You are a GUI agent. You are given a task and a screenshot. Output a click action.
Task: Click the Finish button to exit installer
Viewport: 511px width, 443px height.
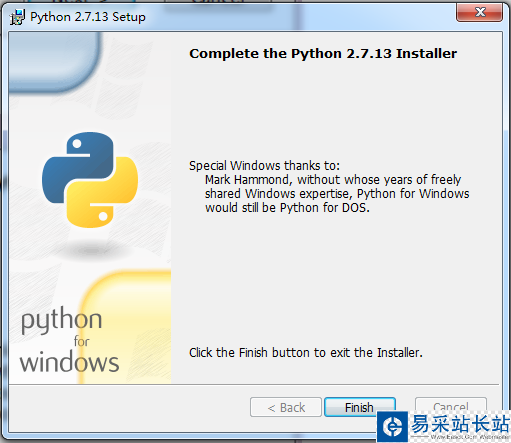pos(360,407)
